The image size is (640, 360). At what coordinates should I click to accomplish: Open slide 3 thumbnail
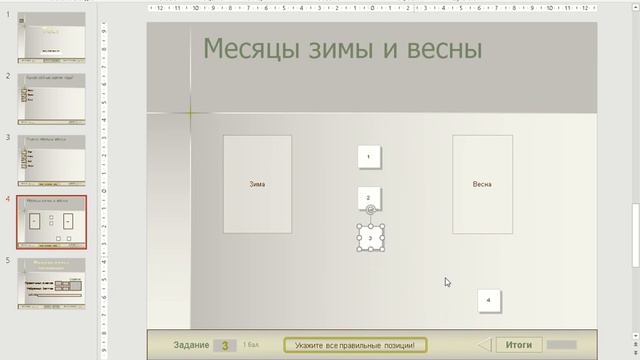[x=51, y=161]
